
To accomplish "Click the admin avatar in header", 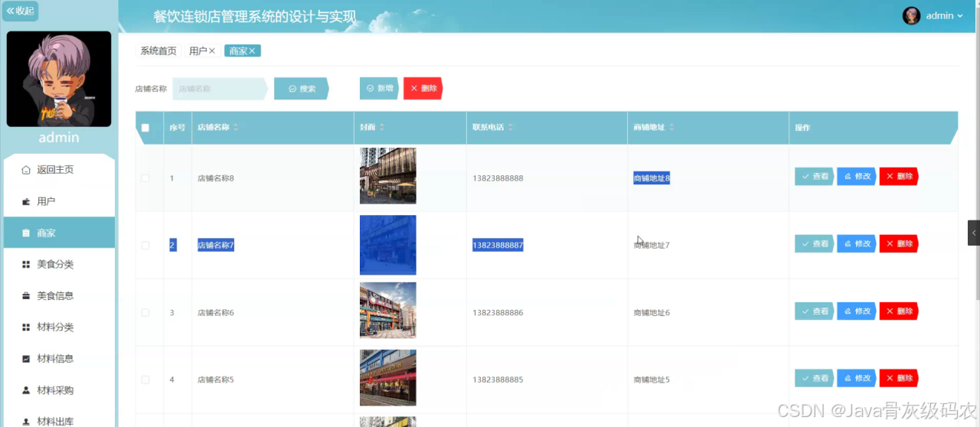I will coord(911,15).
